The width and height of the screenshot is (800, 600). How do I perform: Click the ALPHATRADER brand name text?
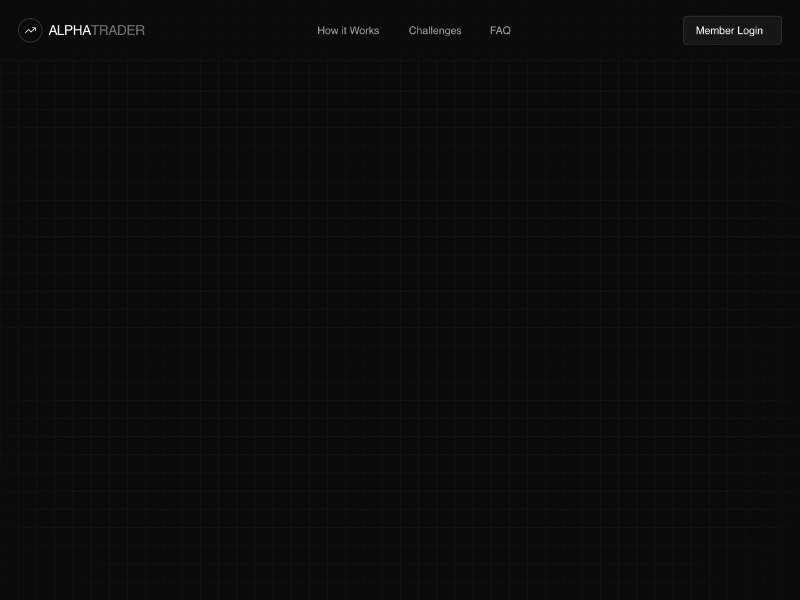pos(96,30)
